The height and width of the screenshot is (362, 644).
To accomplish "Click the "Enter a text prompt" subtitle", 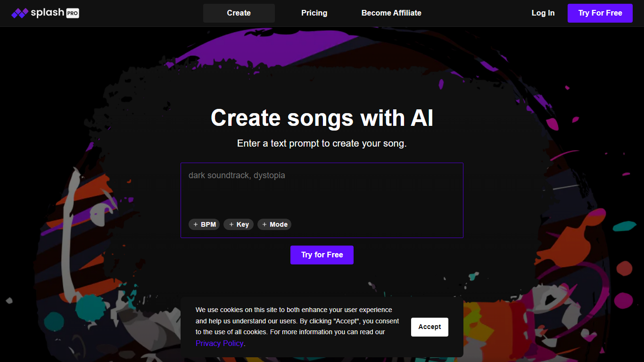I will pyautogui.click(x=322, y=143).
